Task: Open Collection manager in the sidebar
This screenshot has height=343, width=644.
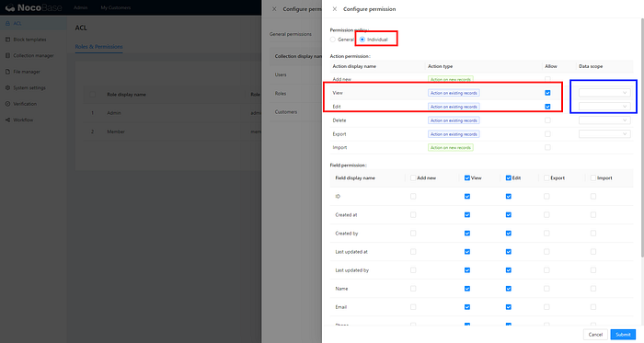Action: click(33, 55)
